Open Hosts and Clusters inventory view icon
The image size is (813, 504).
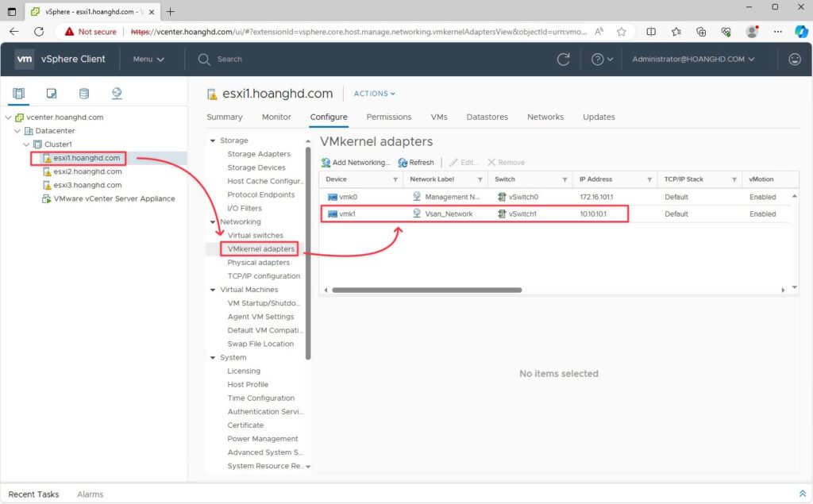(x=19, y=94)
